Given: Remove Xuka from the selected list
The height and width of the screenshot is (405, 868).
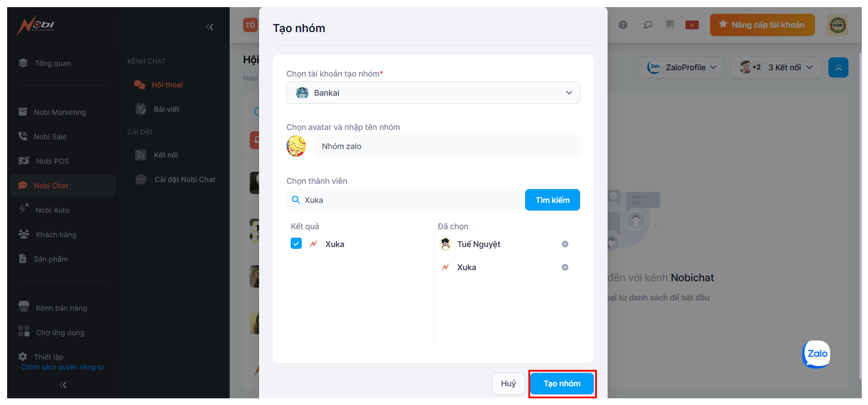Looking at the screenshot, I should 565,267.
